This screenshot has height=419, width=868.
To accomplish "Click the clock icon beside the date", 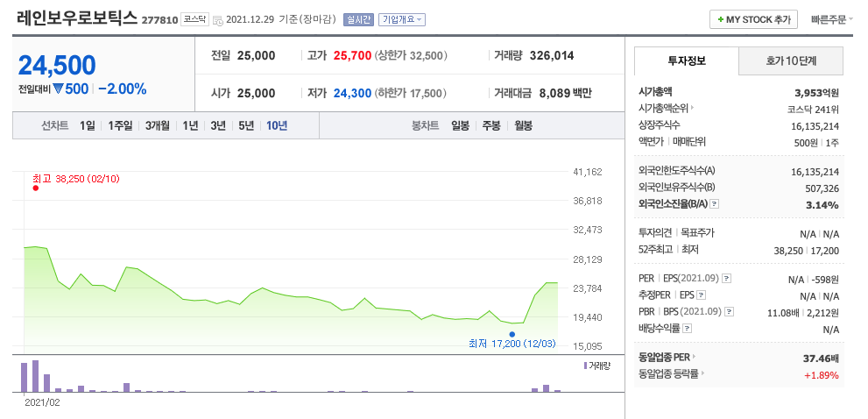I will tap(218, 20).
